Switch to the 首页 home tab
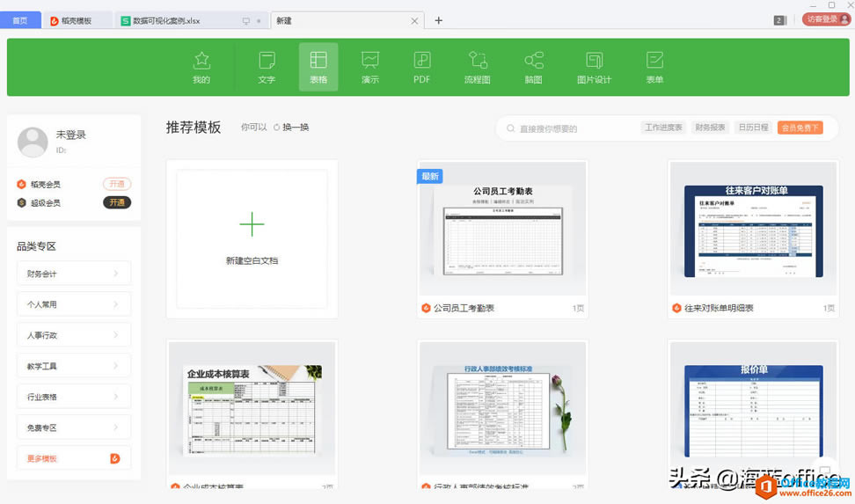This screenshot has width=855, height=504. pyautogui.click(x=20, y=21)
